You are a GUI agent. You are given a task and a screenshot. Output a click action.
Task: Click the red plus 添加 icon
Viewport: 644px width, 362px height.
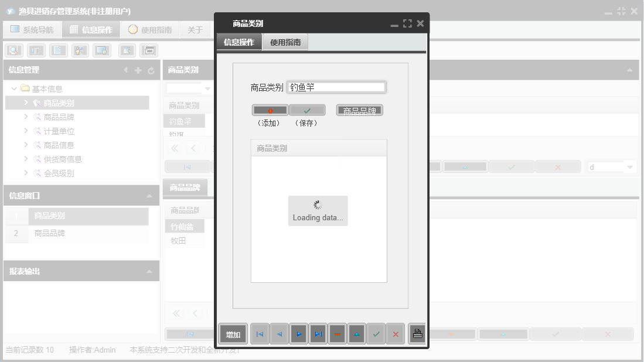pyautogui.click(x=270, y=110)
